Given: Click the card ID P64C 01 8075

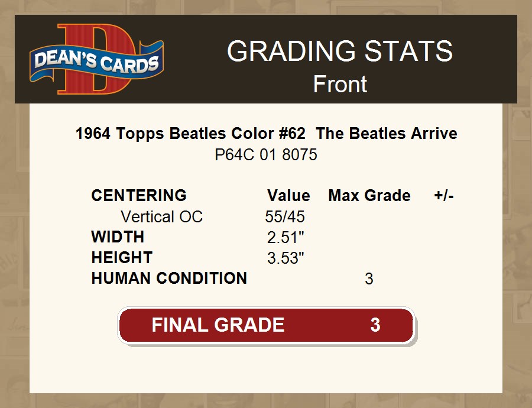Looking at the screenshot, I should pos(266,155).
